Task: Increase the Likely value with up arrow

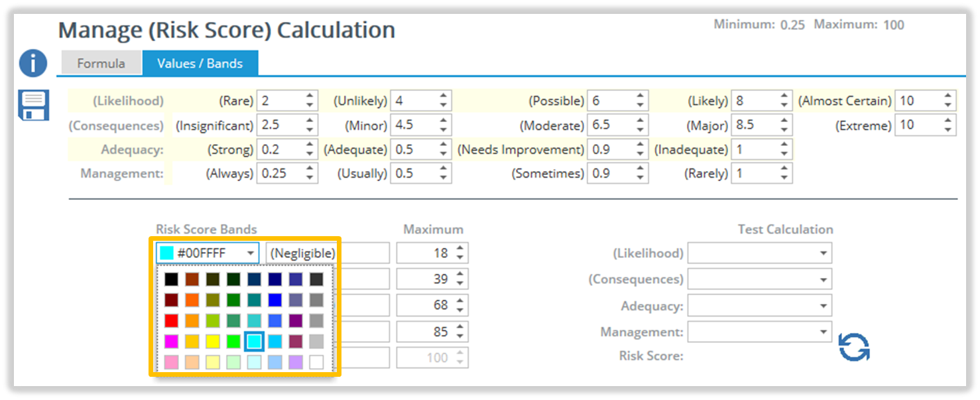Action: [x=784, y=96]
